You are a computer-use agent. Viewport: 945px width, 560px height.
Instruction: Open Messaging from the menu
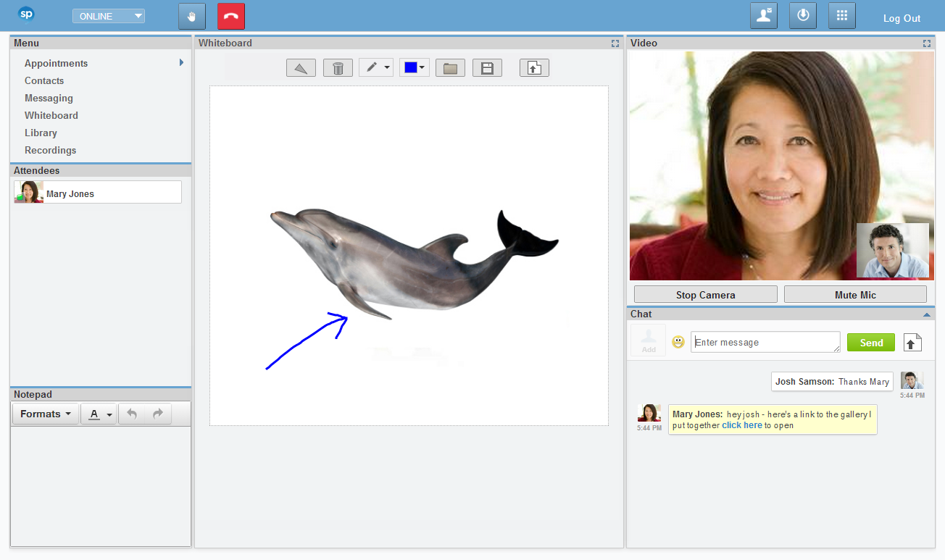pyautogui.click(x=49, y=98)
